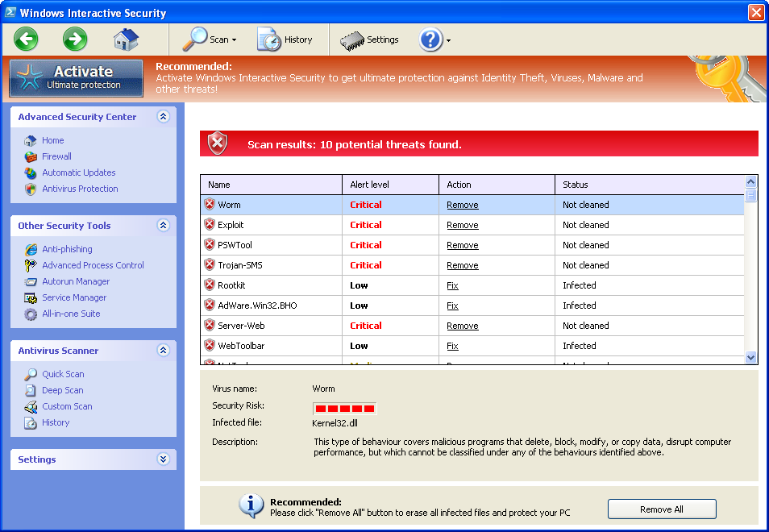Image resolution: width=769 pixels, height=532 pixels.
Task: Click the scrollbar down arrow on the threat list
Action: (x=750, y=357)
